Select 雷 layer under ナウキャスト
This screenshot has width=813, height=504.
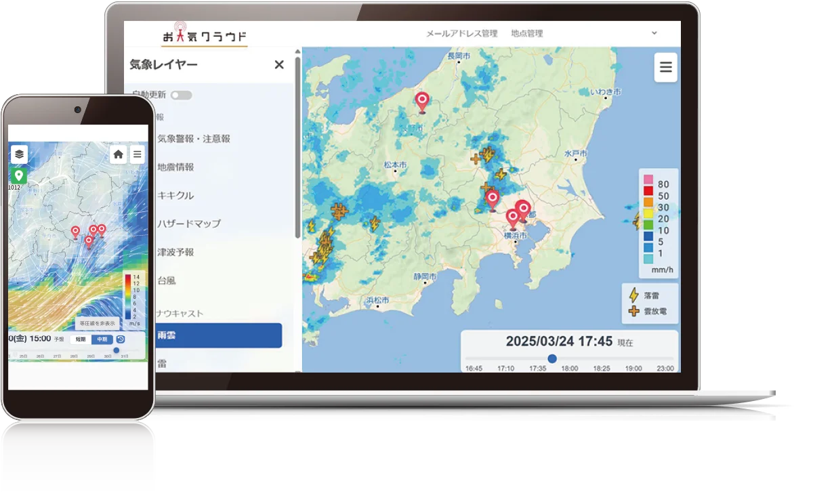click(x=162, y=364)
